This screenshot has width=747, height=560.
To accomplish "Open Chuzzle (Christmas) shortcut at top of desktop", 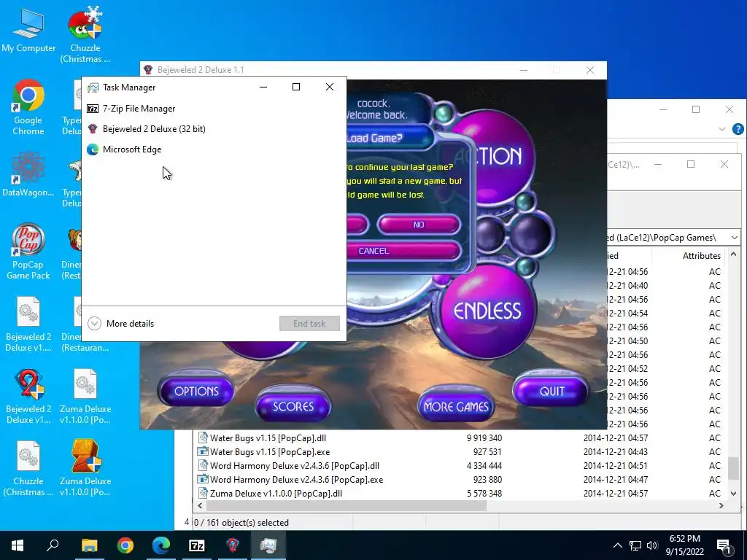I will tap(85, 36).
